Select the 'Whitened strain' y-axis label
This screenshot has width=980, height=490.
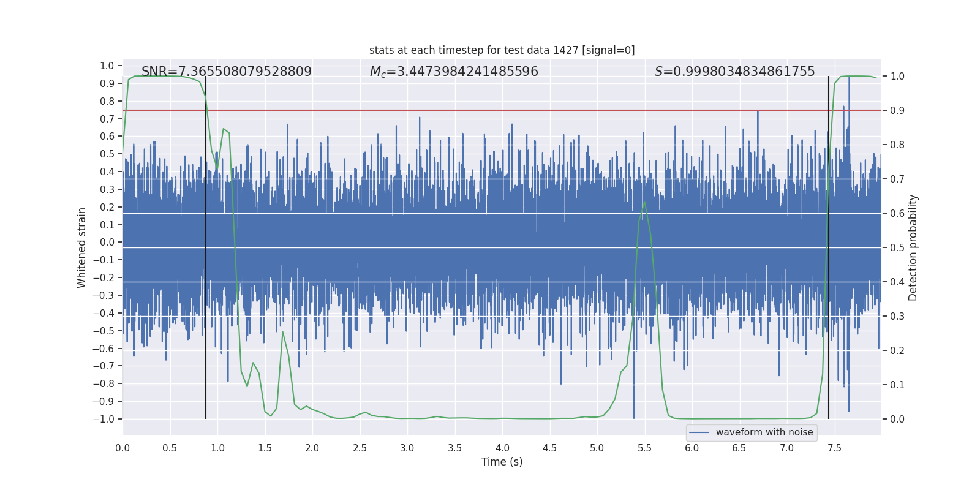pyautogui.click(x=81, y=247)
